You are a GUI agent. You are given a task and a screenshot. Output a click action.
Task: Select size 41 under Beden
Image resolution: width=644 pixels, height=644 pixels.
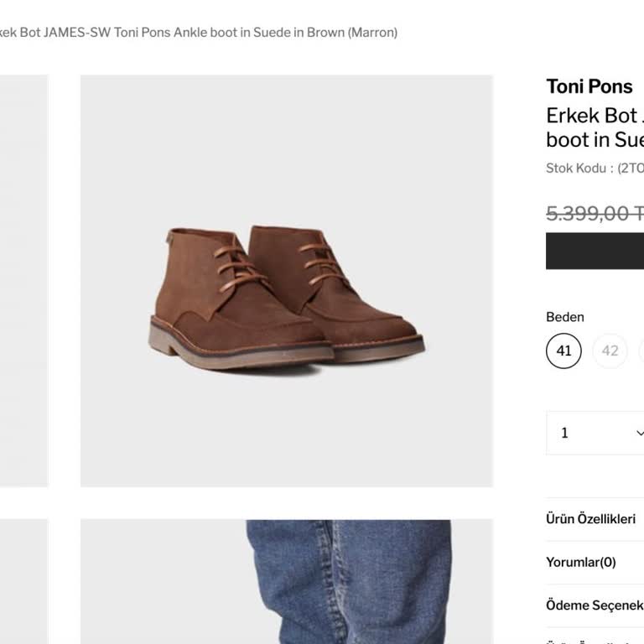(563, 351)
